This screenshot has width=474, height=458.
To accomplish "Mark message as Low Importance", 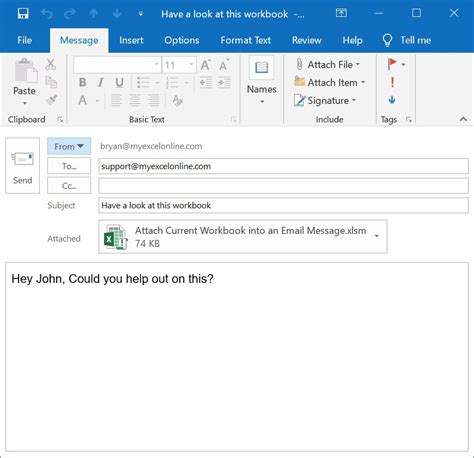I will [392, 100].
